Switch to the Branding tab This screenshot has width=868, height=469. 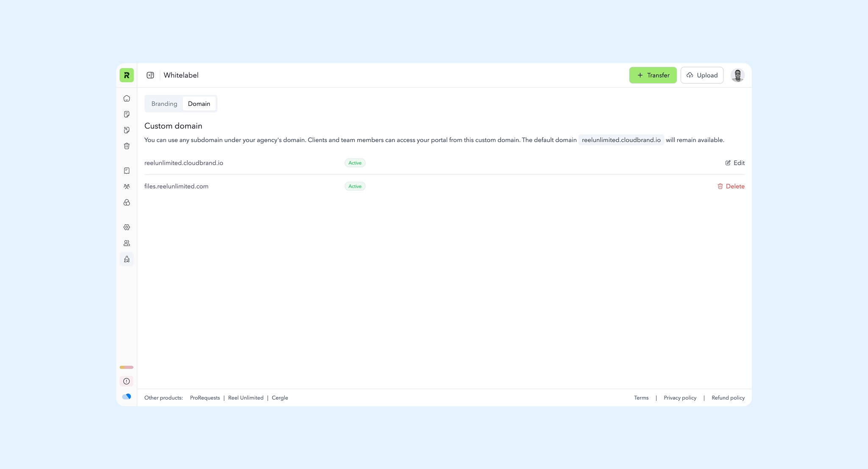tap(164, 103)
